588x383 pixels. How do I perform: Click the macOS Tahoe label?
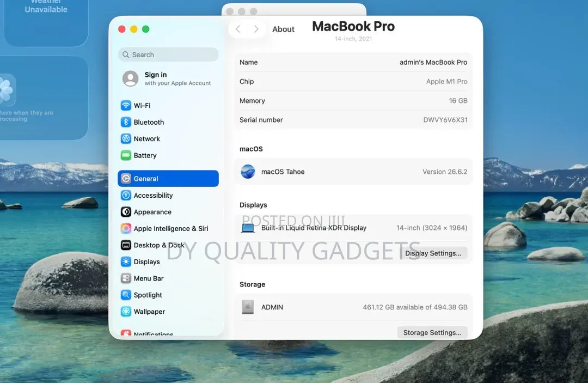click(x=283, y=172)
